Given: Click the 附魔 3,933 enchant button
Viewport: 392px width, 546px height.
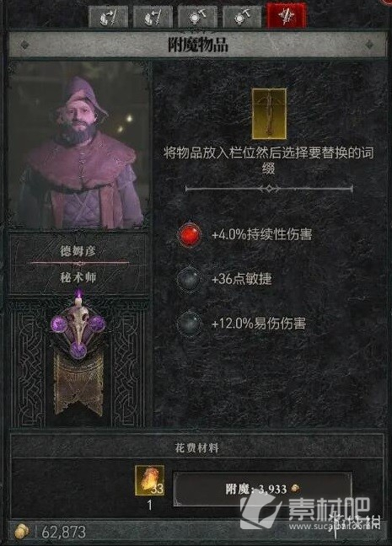Looking at the screenshot, I should [263, 489].
